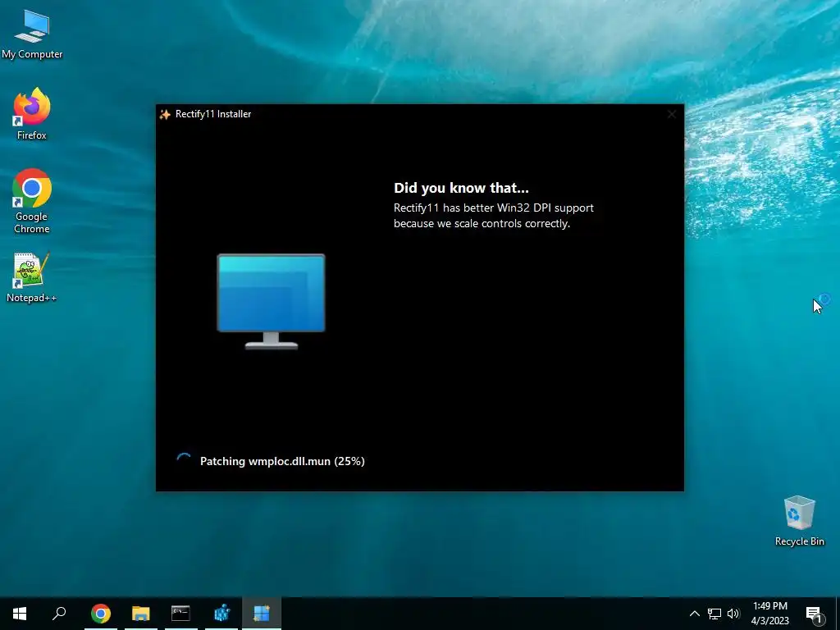Switch to the Command Prompt taskbar window
The image size is (840, 630).
(181, 614)
